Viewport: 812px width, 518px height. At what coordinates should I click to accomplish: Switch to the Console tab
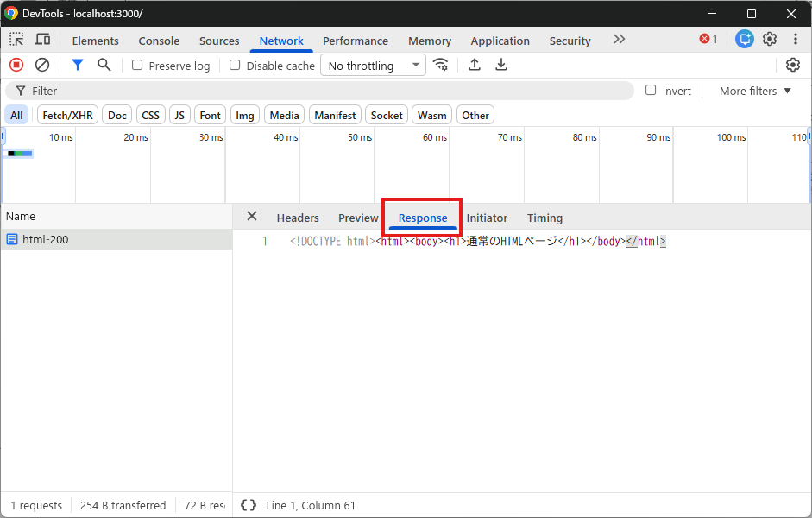click(x=159, y=41)
